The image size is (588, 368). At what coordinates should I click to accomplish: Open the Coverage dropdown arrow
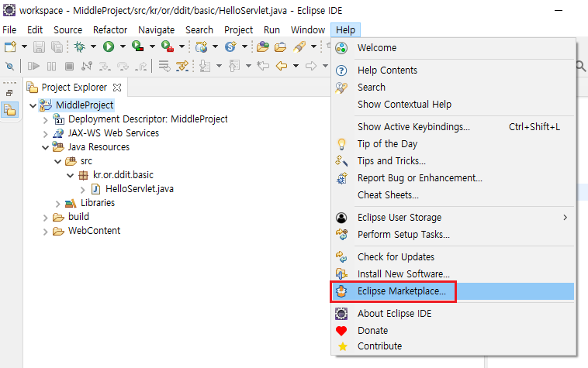tap(152, 46)
